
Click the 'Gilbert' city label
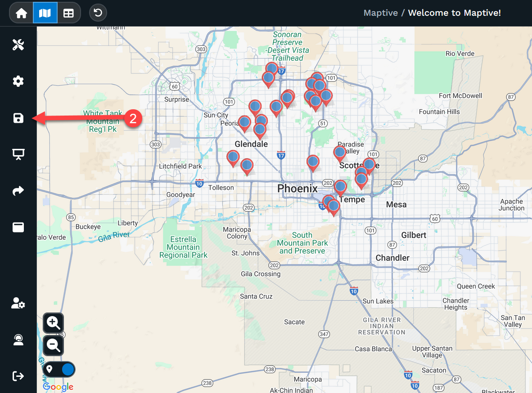tap(414, 235)
